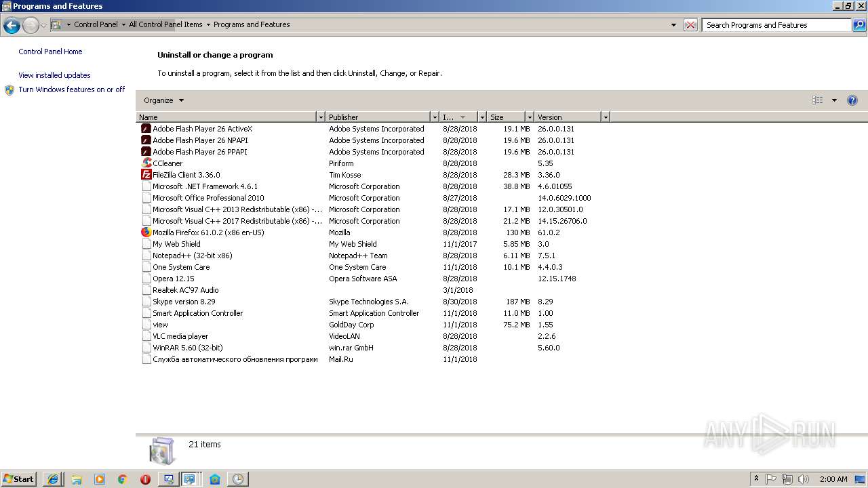The width and height of the screenshot is (868, 488).
Task: Go back with the navigation arrow
Action: 12,26
